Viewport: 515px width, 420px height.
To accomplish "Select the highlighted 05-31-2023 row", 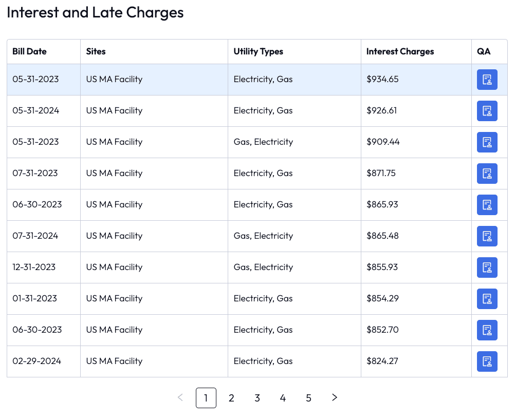I will pos(154,79).
